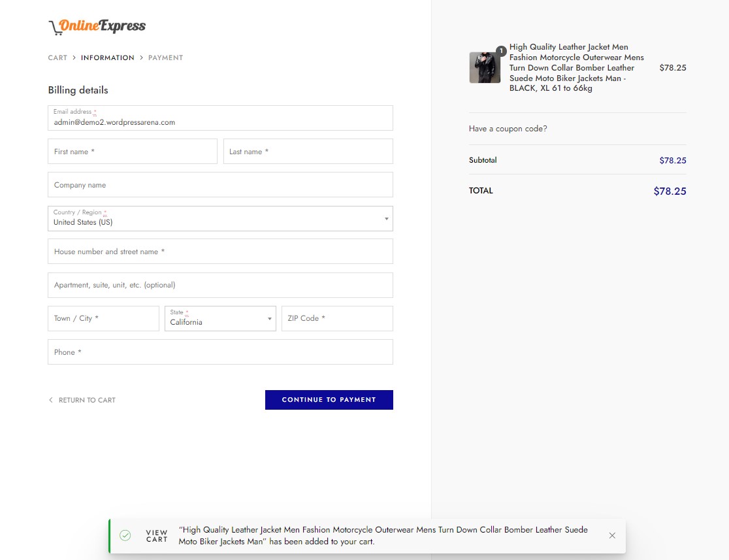This screenshot has height=560, width=729.
Task: Open the PAYMENT breadcrumb step
Action: pos(165,58)
